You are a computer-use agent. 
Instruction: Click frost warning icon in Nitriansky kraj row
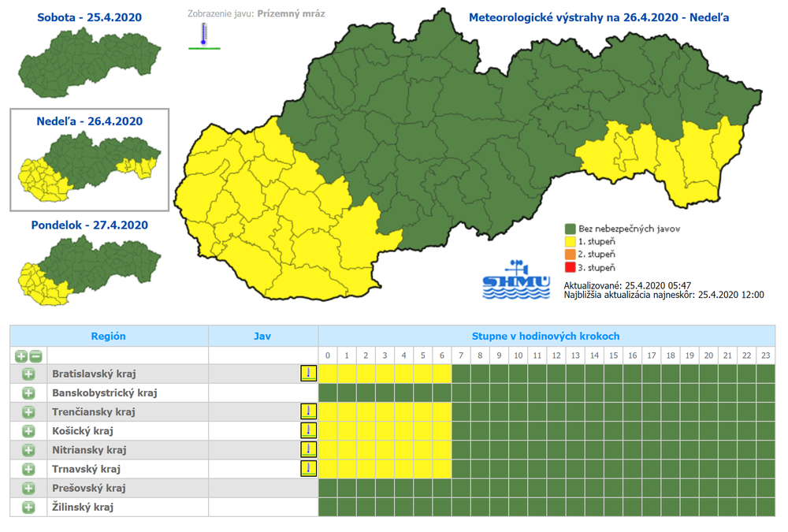(x=308, y=449)
